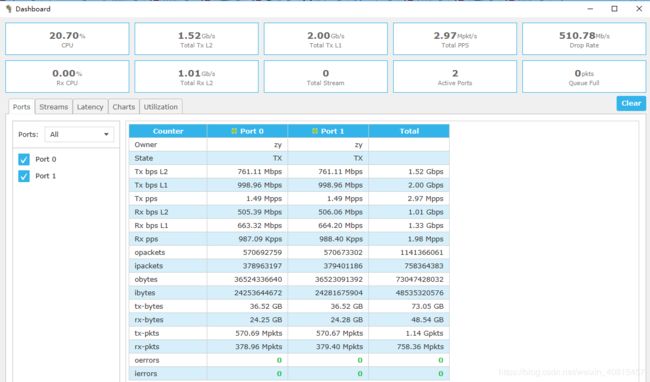Select the Queue Full stat card

584,77
